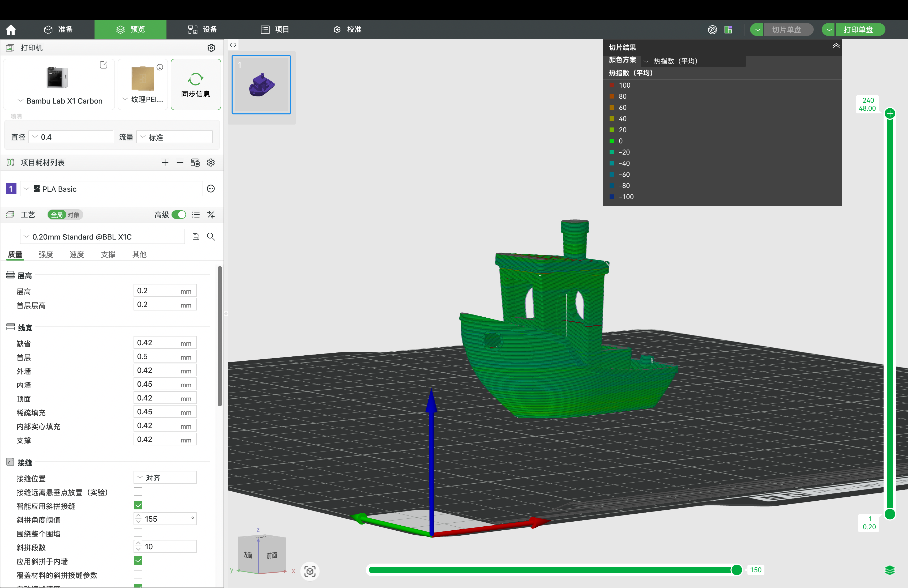Click the 打印单盘 button
The width and height of the screenshot is (908, 588).
(858, 29)
